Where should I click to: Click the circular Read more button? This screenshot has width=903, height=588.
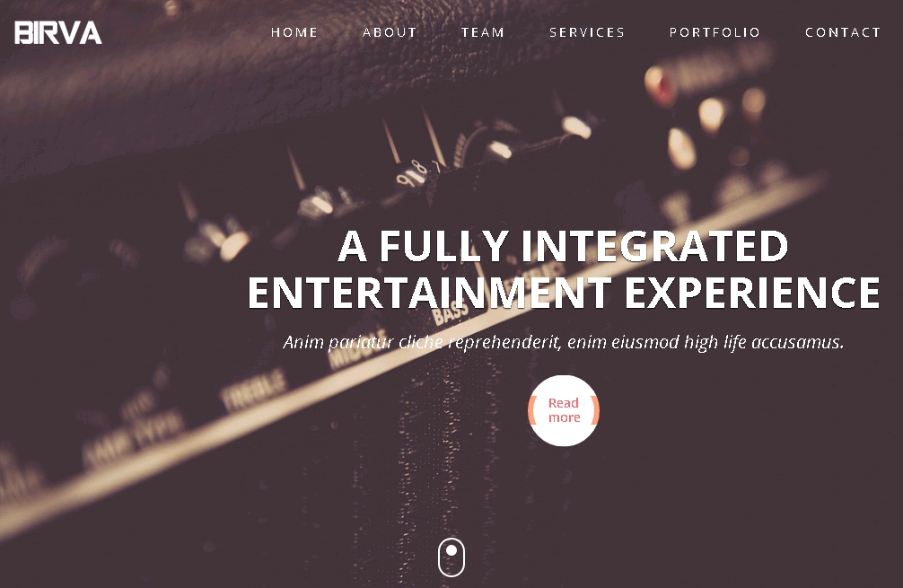tap(564, 410)
